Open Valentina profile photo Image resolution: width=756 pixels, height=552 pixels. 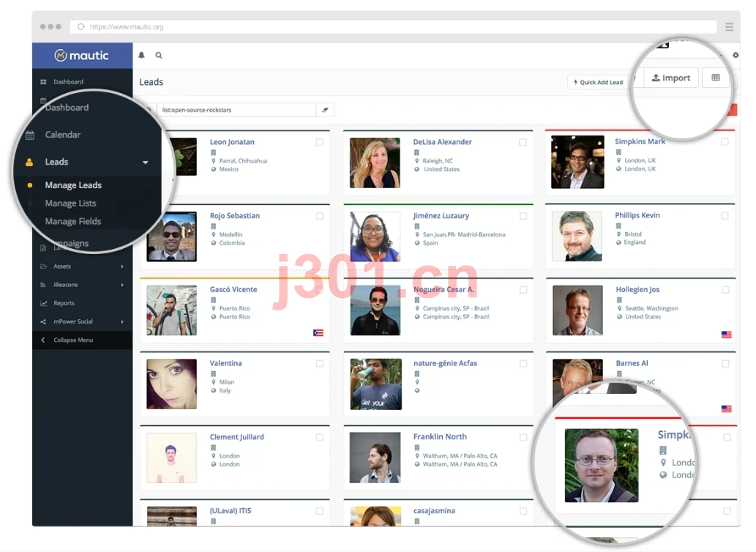tap(172, 384)
